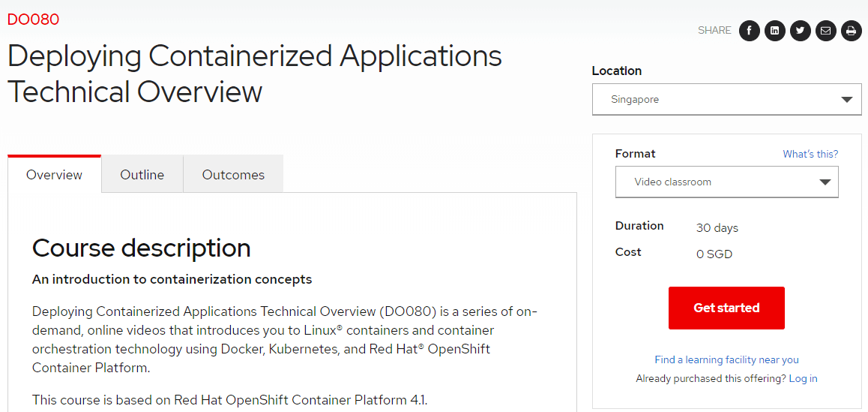Switch to the Outline tab
Viewport: 868px width, 412px height.
tap(142, 175)
